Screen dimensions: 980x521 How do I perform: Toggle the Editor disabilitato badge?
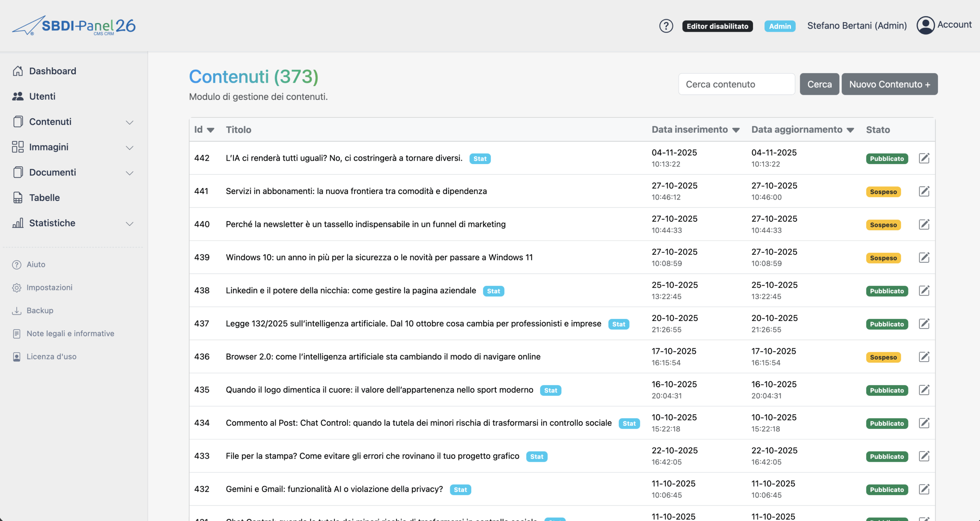click(x=717, y=26)
